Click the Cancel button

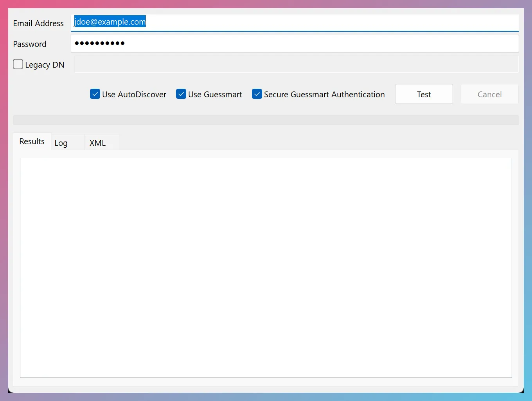[x=489, y=94]
